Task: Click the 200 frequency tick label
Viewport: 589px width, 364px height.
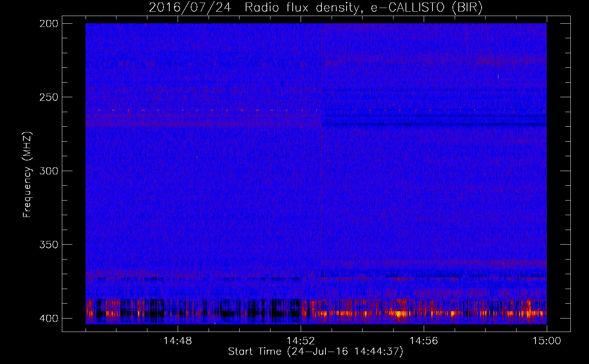Action: pos(49,24)
